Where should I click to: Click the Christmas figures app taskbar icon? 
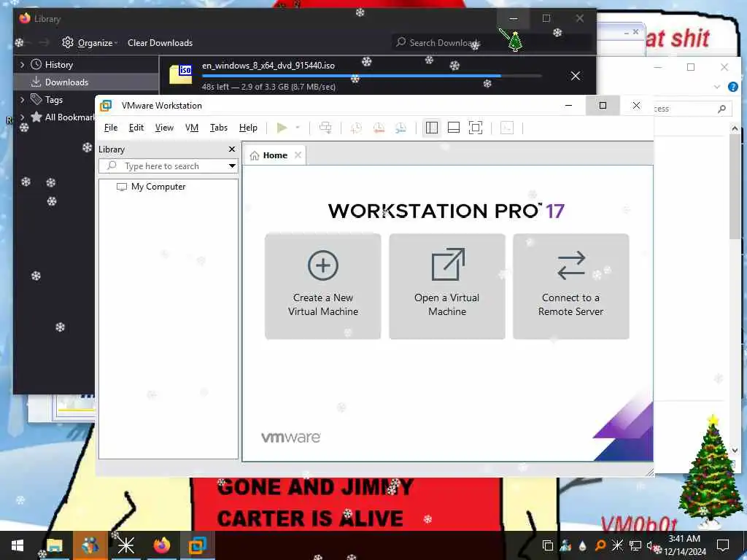click(x=90, y=545)
